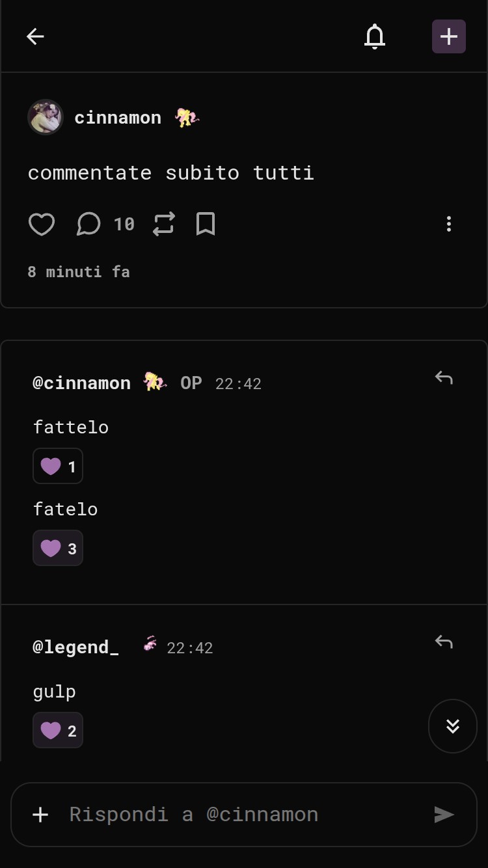Focus the "Rispondi a @cinnamon" field
The image size is (488, 868).
(x=244, y=815)
